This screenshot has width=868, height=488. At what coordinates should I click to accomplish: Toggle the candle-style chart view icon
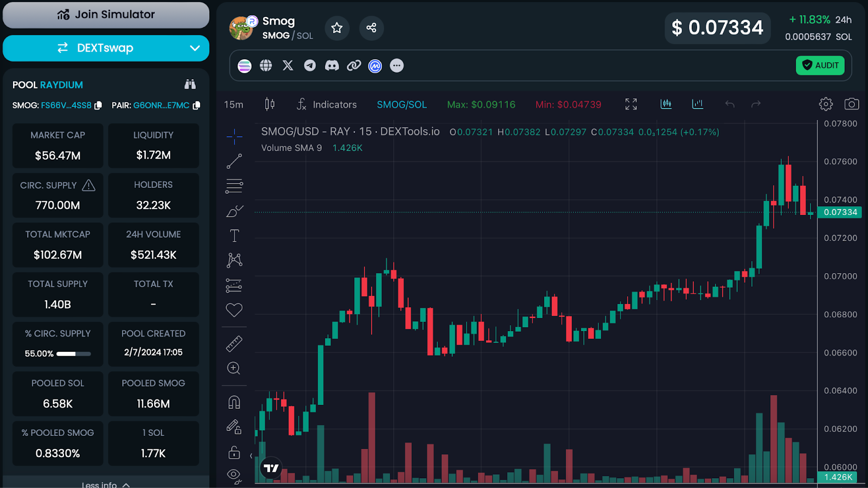point(666,104)
